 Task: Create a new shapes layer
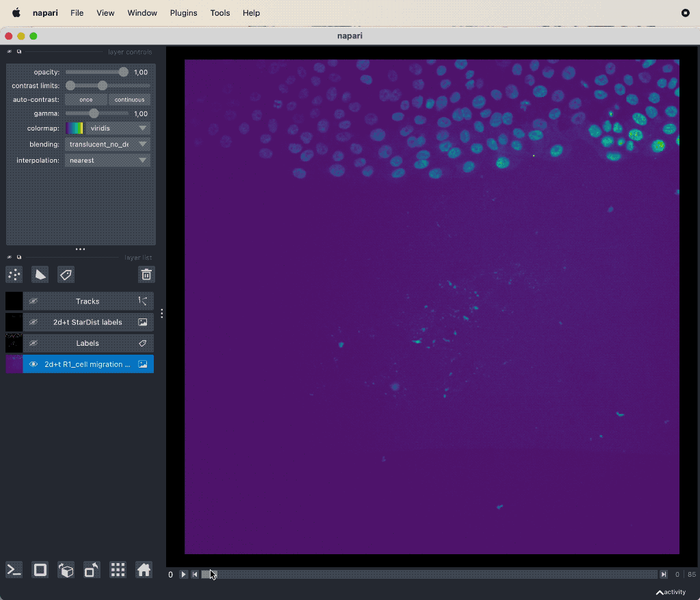point(40,275)
